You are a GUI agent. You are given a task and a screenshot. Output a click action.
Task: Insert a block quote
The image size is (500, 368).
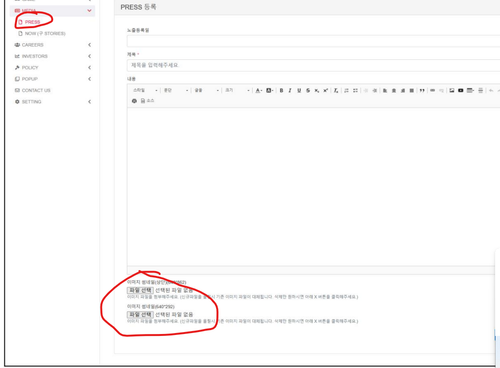422,90
